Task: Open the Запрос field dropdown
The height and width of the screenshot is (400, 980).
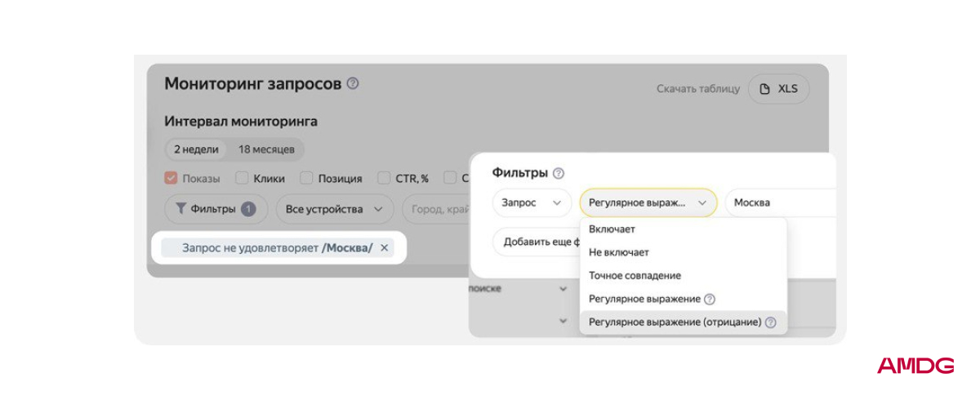Action: tap(532, 202)
